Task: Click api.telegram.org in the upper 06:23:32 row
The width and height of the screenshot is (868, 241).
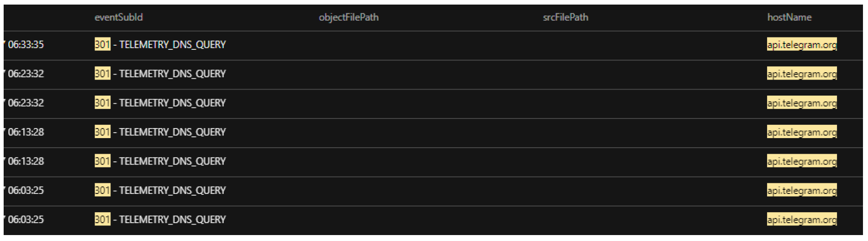Action: (801, 74)
